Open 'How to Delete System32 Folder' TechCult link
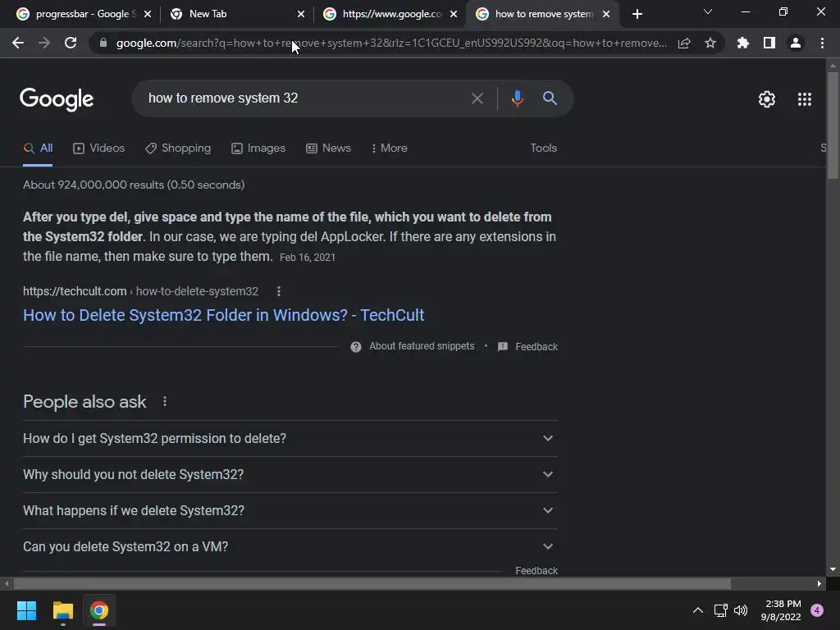 pyautogui.click(x=223, y=315)
